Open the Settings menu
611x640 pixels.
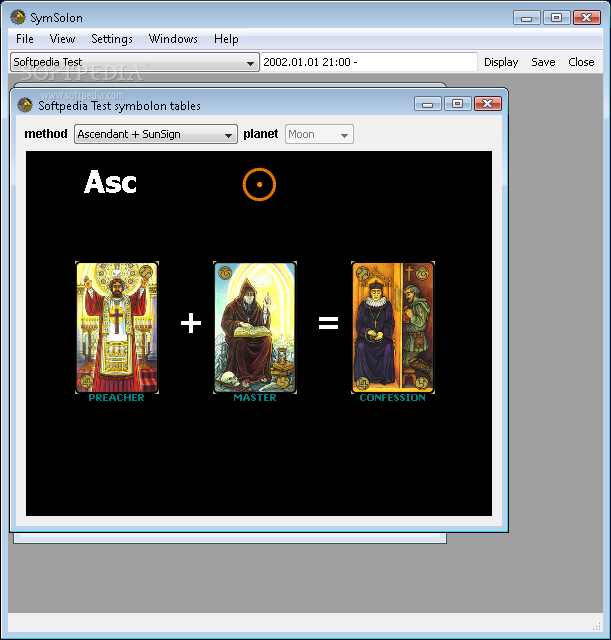pos(112,39)
